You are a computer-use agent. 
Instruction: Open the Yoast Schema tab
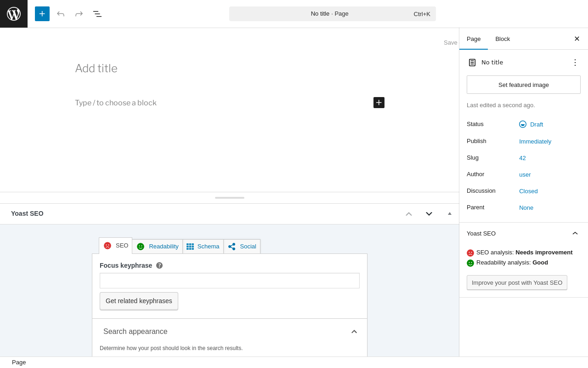[203, 247]
